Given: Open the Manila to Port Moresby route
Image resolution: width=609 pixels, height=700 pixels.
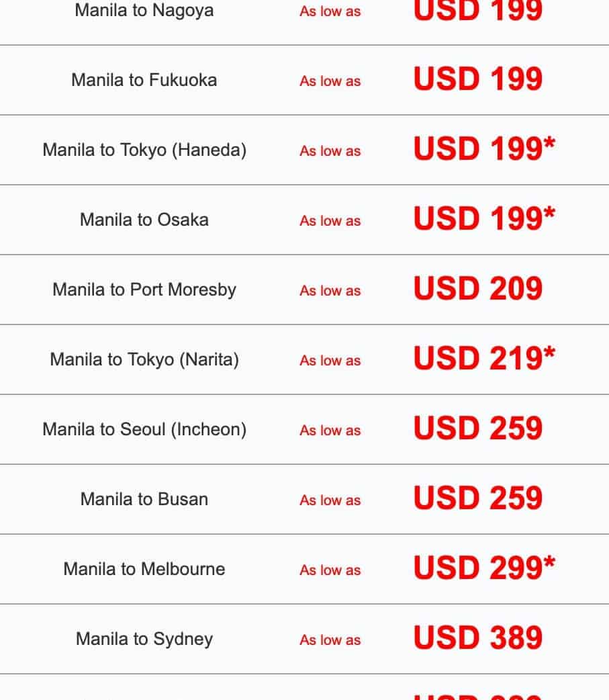Looking at the screenshot, I should click(144, 290).
